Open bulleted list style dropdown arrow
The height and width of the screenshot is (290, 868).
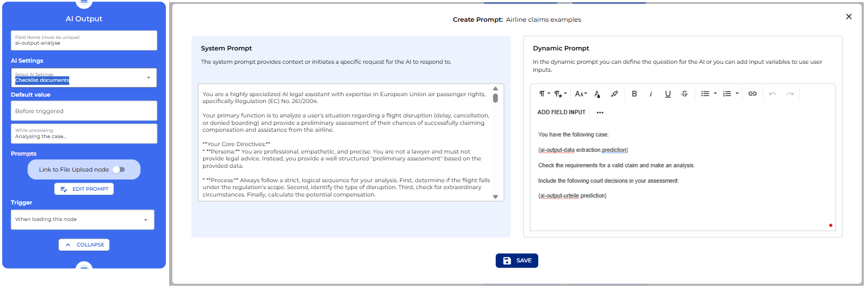click(x=715, y=93)
